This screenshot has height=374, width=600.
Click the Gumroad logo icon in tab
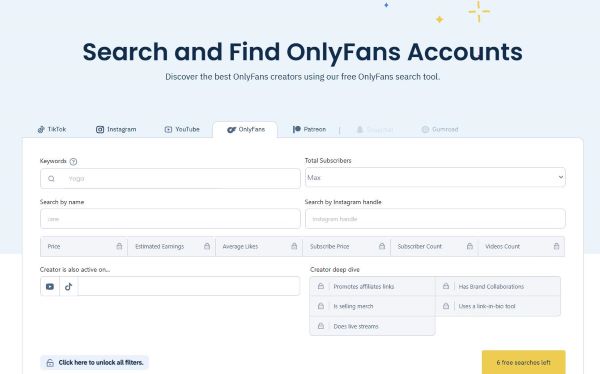click(x=425, y=129)
